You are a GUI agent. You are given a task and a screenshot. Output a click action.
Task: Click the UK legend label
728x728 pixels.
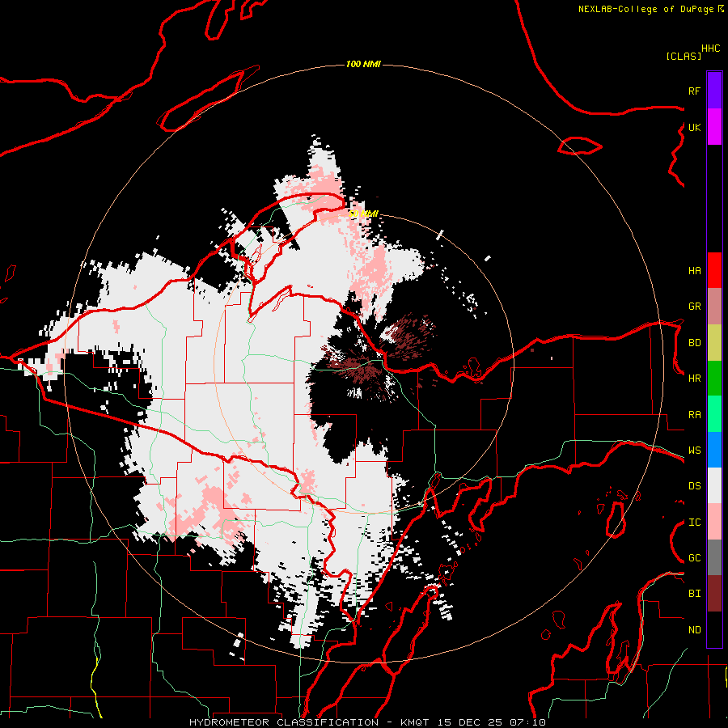pos(694,127)
